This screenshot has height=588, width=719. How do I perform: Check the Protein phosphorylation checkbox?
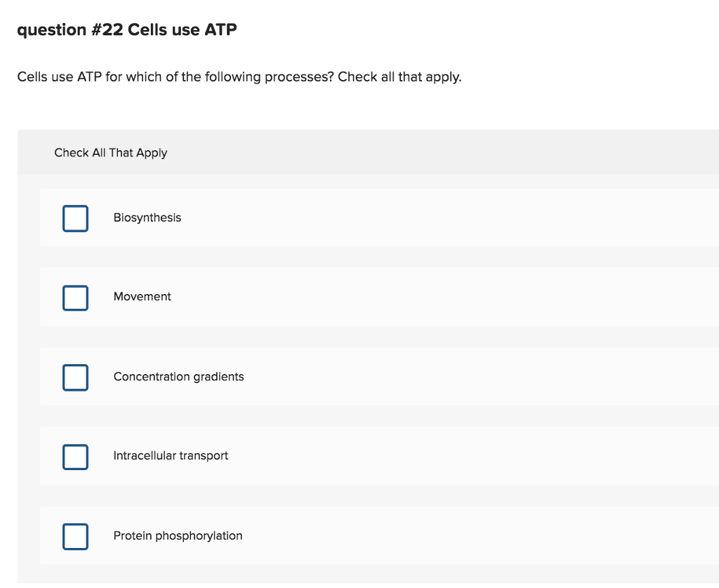pyautogui.click(x=75, y=536)
